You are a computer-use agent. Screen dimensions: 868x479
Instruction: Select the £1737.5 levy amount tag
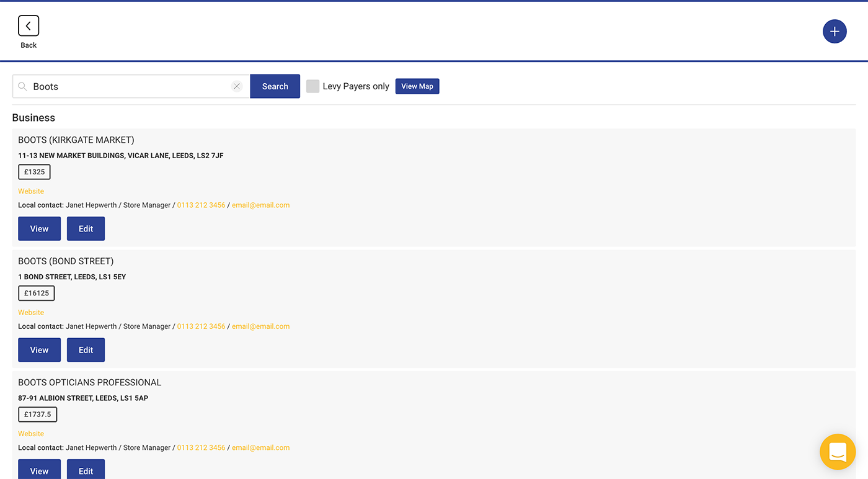coord(38,414)
